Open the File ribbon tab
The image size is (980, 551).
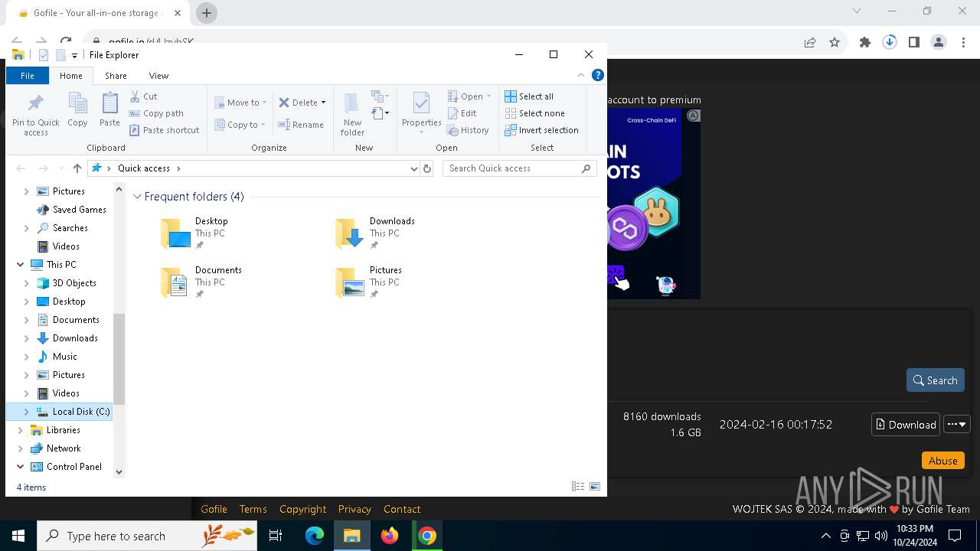pos(27,76)
